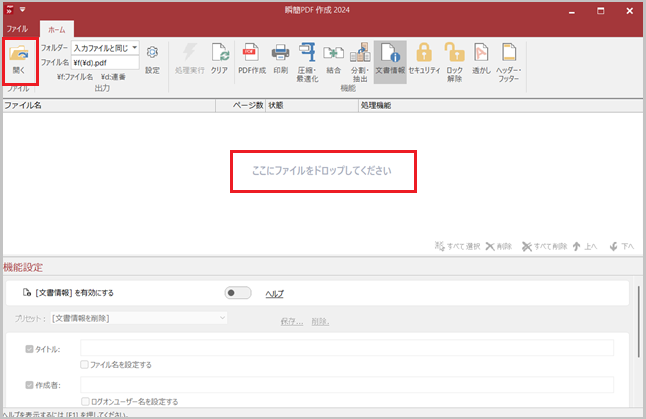Select the PDF作成 function
Viewport: 646px width, 419px height.
tap(252, 59)
